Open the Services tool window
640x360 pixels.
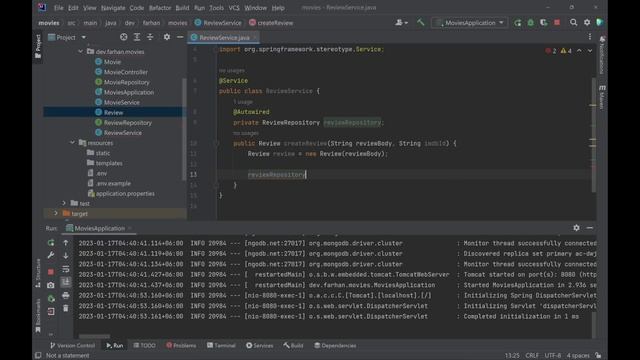pos(260,345)
